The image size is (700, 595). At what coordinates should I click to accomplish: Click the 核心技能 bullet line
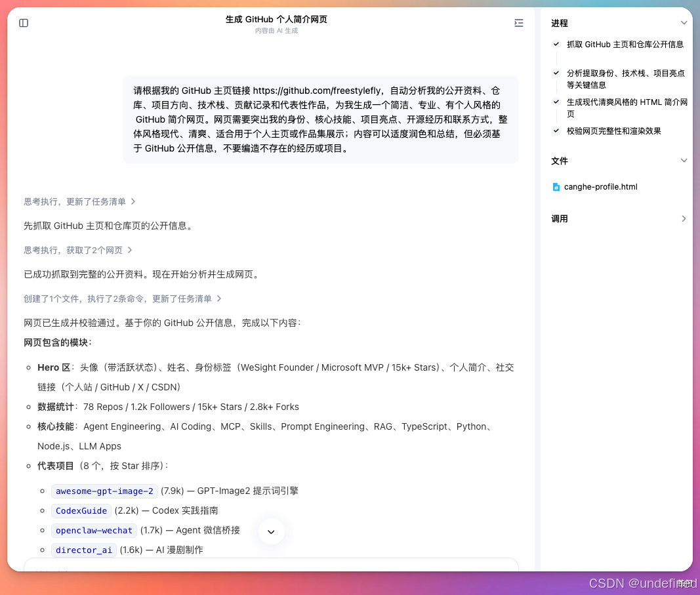(x=264, y=436)
